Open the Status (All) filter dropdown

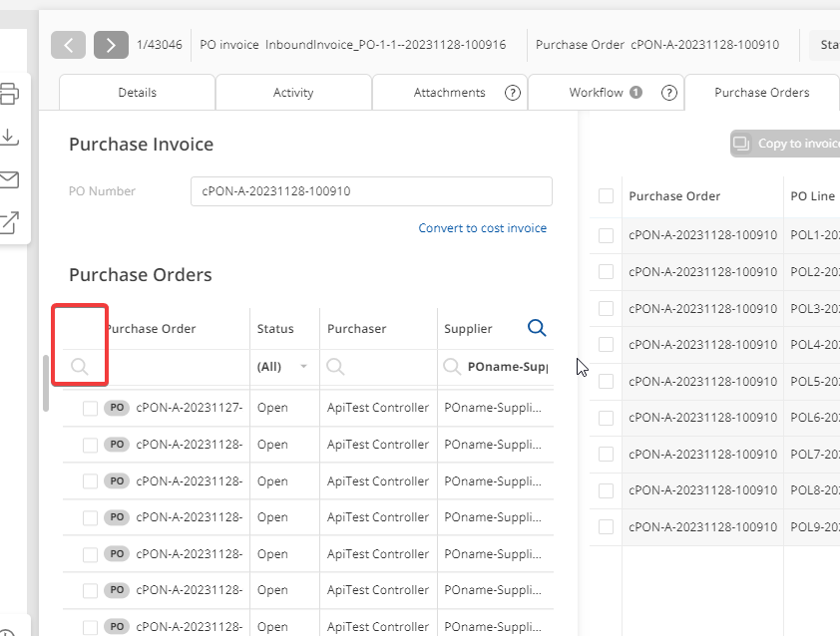pyautogui.click(x=303, y=367)
